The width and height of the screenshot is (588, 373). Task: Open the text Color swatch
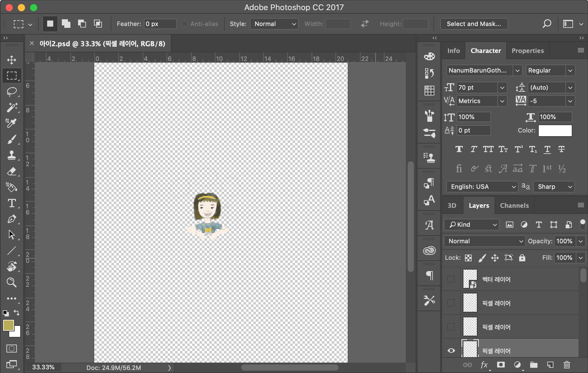(x=555, y=130)
